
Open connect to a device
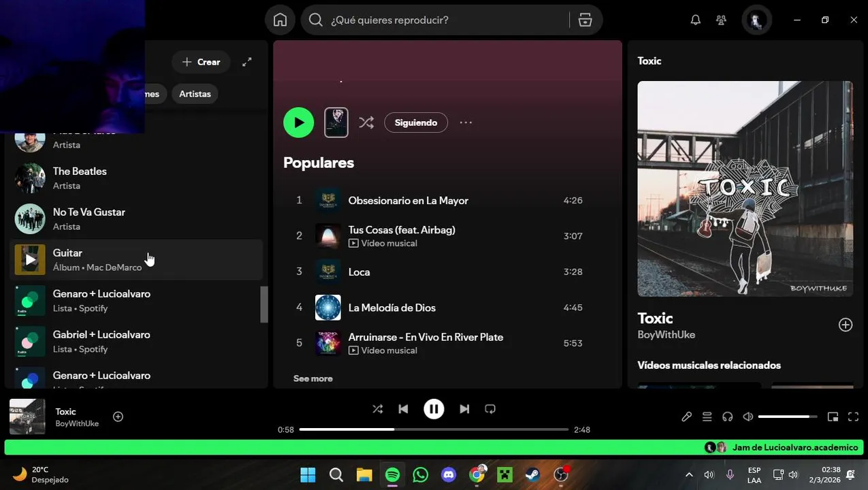[727, 416]
